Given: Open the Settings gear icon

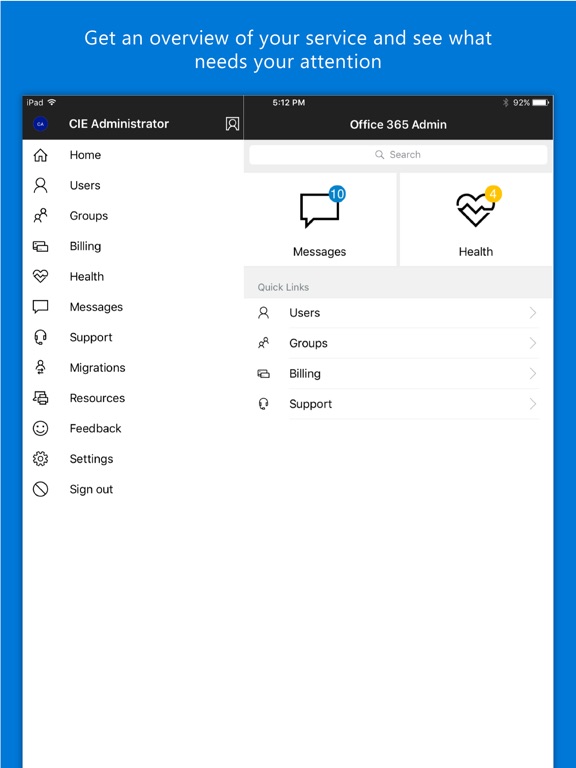Looking at the screenshot, I should [40, 458].
